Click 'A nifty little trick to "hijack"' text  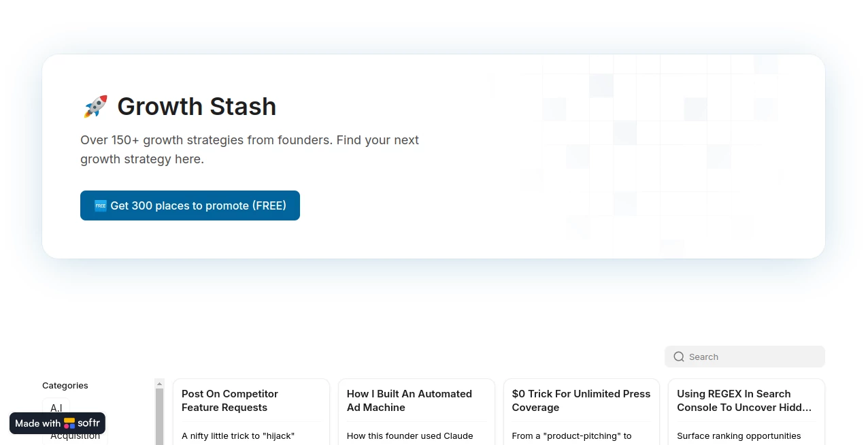(x=238, y=435)
